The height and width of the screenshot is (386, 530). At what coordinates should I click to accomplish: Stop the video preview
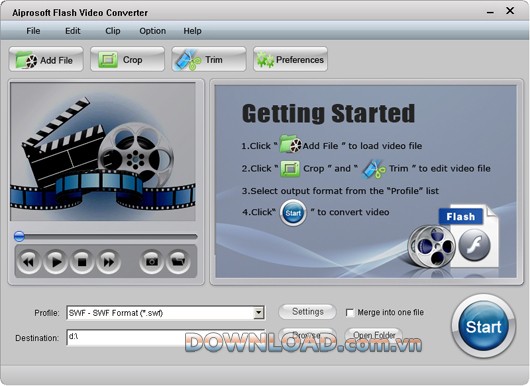pyautogui.click(x=82, y=261)
